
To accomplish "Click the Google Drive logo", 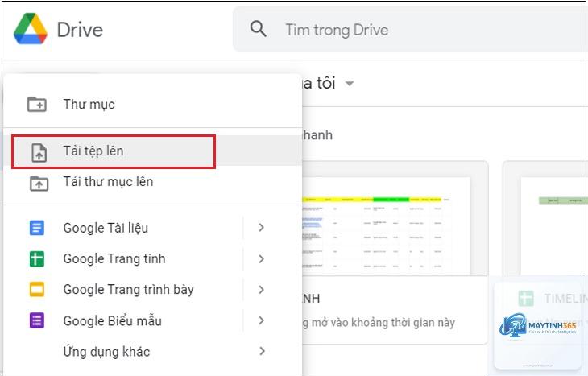I will [31, 29].
